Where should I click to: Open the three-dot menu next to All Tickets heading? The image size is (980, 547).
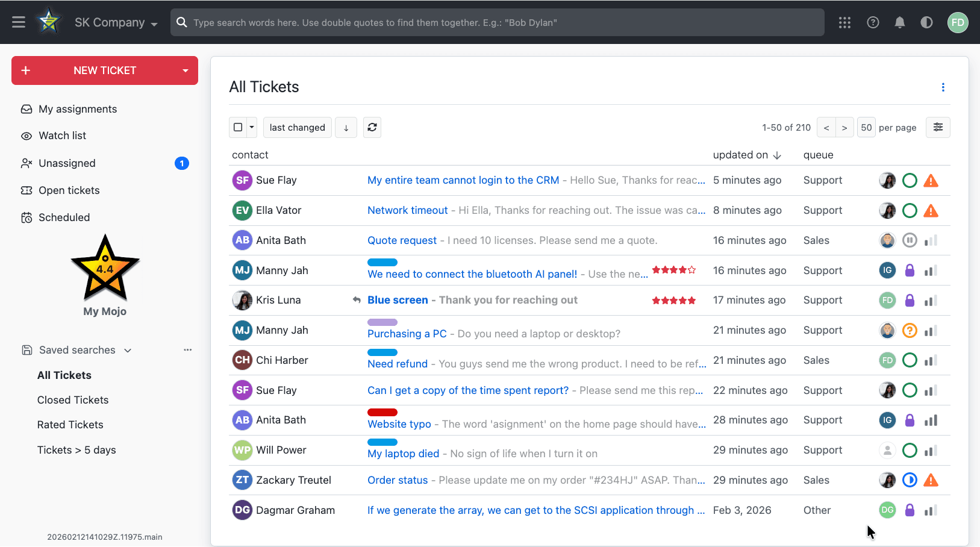tap(943, 87)
